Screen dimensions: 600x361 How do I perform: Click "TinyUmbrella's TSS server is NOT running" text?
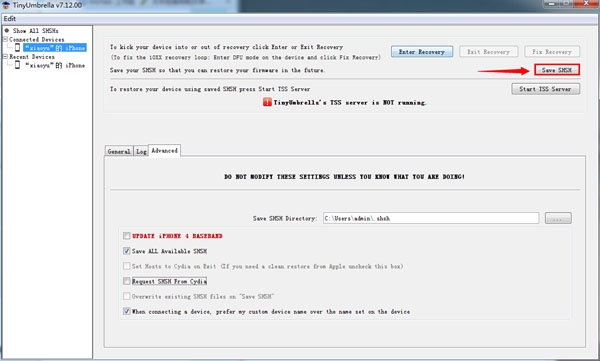pyautogui.click(x=349, y=103)
